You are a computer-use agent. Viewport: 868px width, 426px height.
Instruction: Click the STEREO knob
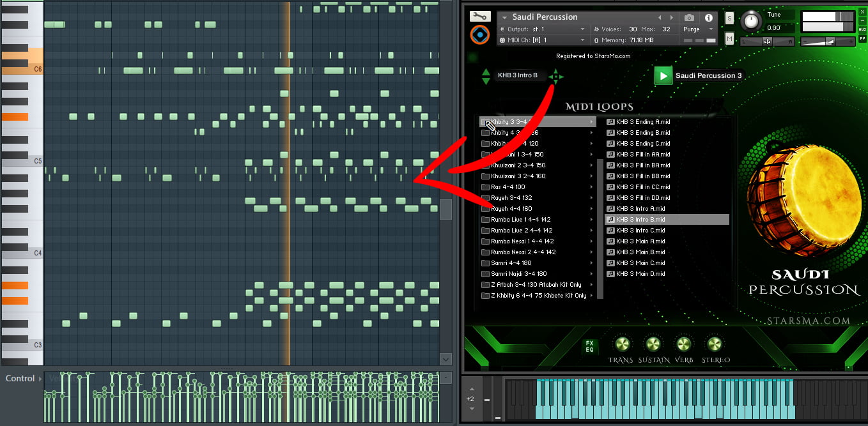(714, 345)
